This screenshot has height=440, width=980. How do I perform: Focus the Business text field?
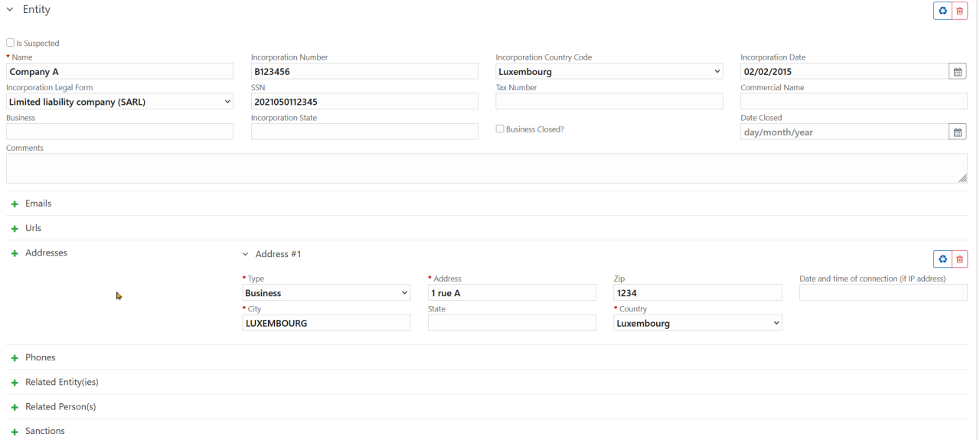119,132
